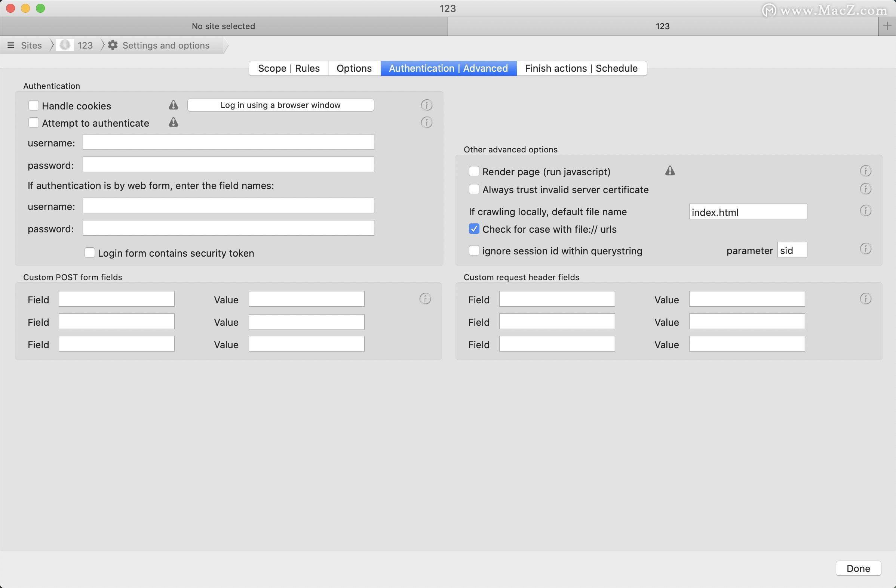Click warning triangle next to Attempt to authenticate
896x588 pixels.
pos(173,122)
